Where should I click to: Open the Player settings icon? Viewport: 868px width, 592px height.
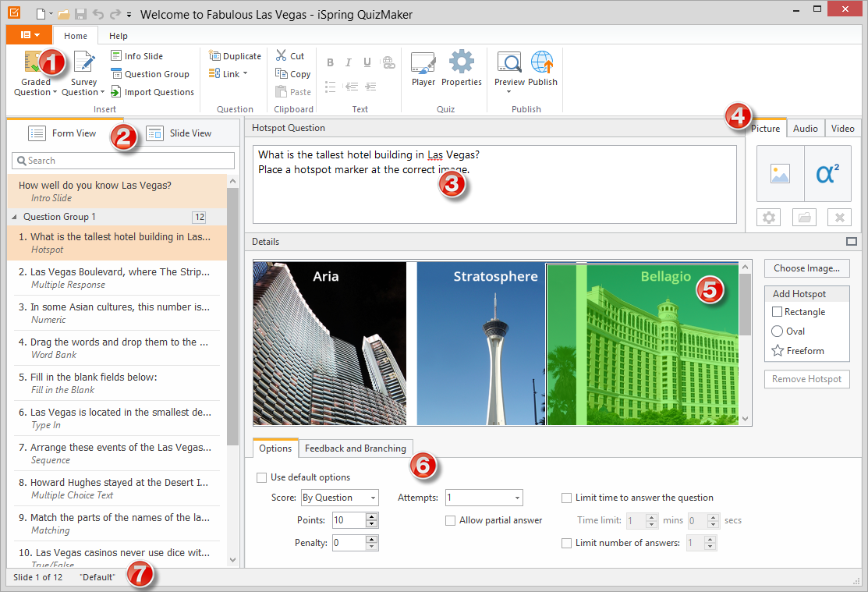coord(423,63)
